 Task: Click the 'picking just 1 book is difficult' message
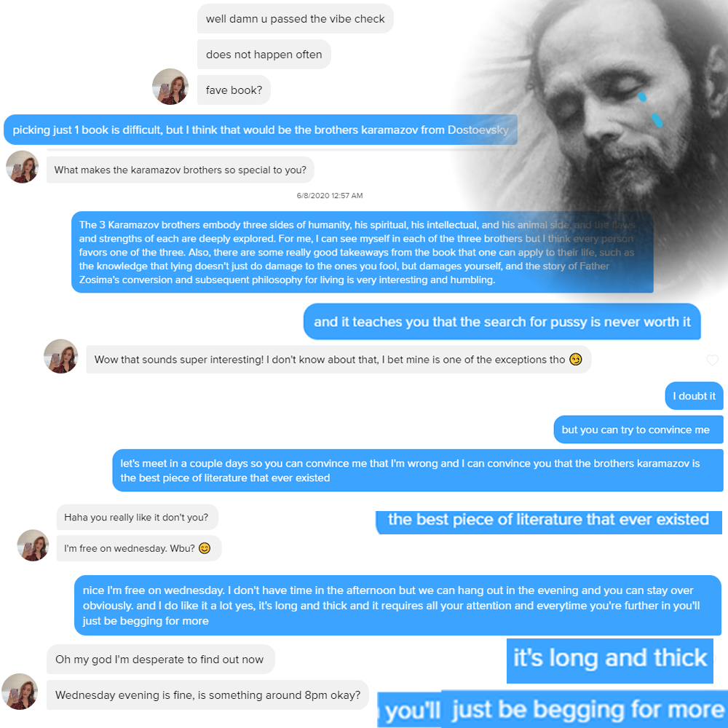tap(261, 130)
